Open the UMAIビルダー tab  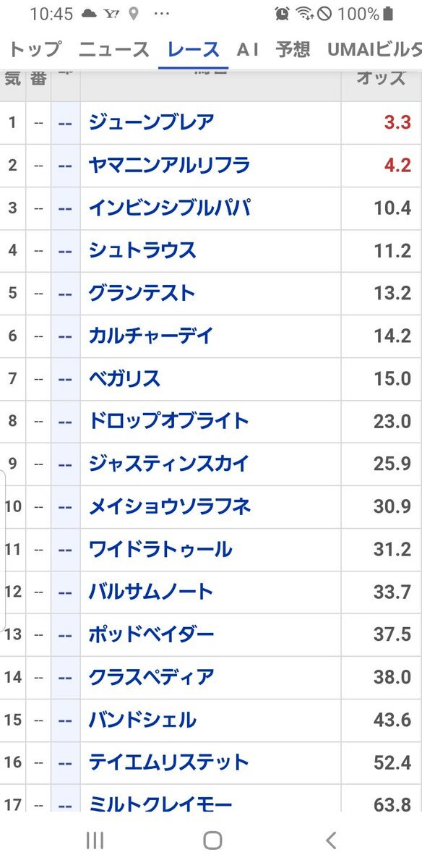[x=374, y=49]
